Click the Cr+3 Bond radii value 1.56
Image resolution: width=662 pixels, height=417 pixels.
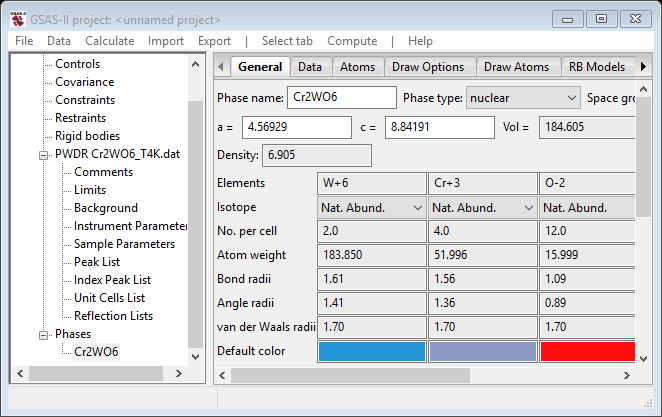(x=483, y=279)
